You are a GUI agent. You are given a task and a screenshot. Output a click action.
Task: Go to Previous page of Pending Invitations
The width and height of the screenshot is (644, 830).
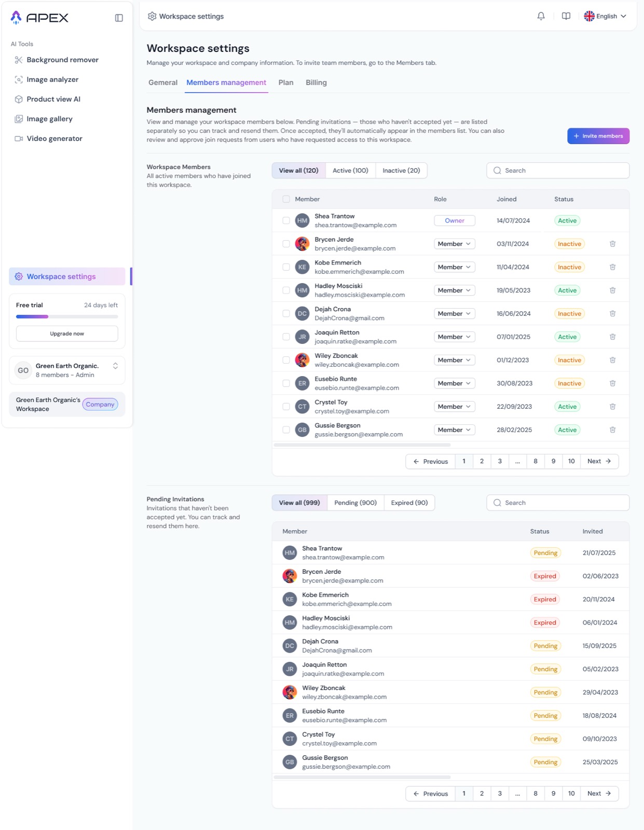point(431,794)
